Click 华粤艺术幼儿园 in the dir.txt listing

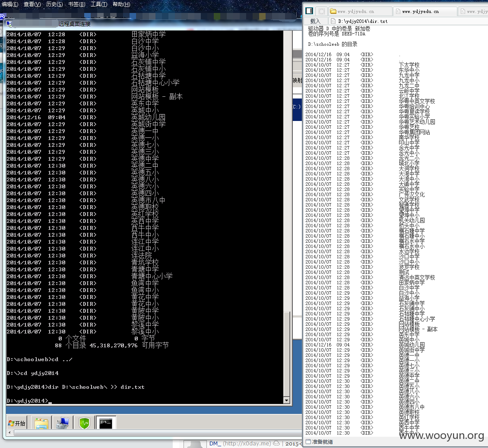coord(417,122)
